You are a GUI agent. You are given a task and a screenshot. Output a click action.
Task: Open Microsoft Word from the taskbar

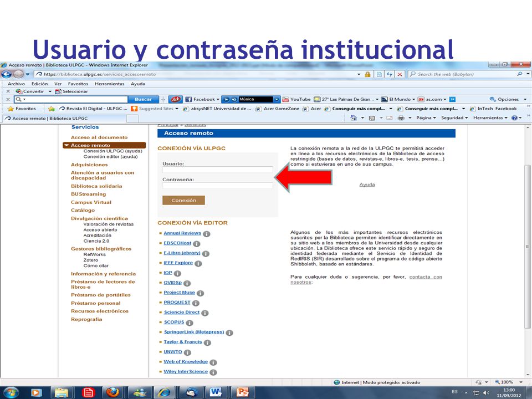click(x=215, y=392)
